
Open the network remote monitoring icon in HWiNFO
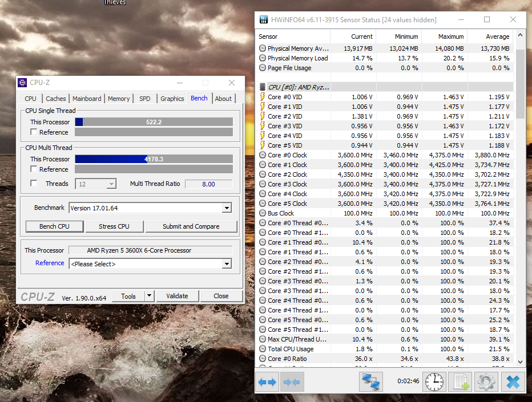point(371,381)
